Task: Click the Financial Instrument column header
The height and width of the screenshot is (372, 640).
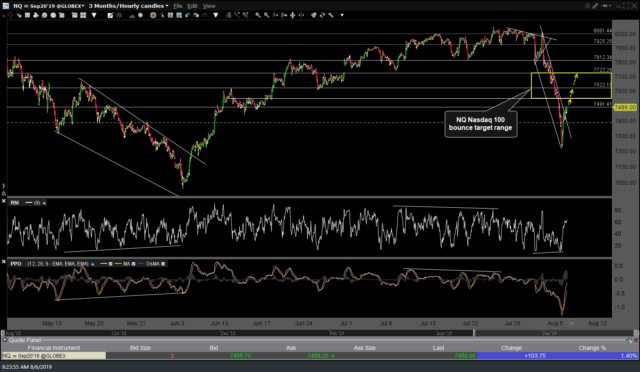Action: 53,348
